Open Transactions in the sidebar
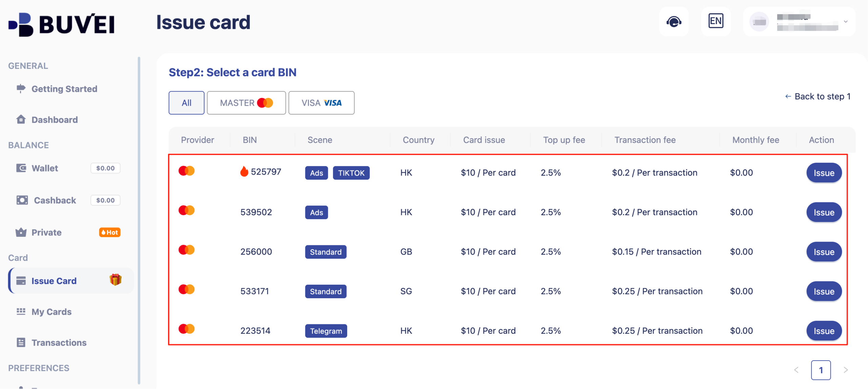Image resolution: width=868 pixels, height=389 pixels. coord(59,343)
